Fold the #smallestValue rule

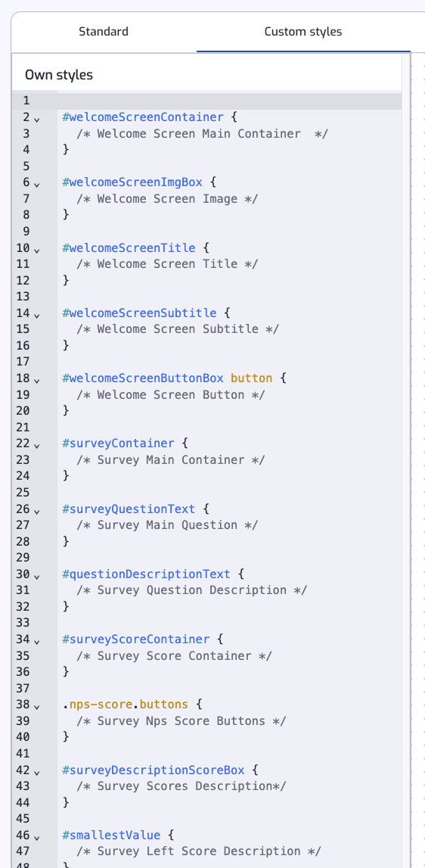pos(37,837)
